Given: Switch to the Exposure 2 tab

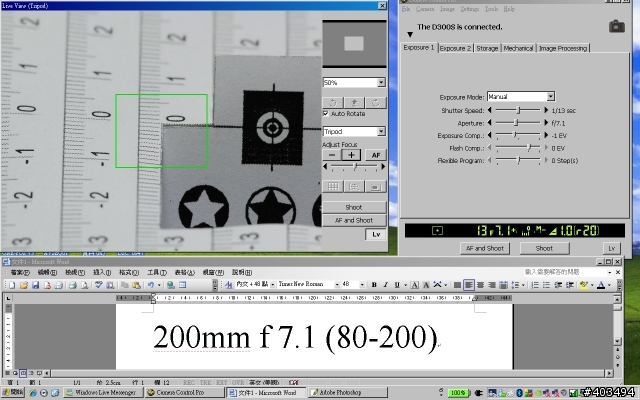Looking at the screenshot, I should point(455,48).
